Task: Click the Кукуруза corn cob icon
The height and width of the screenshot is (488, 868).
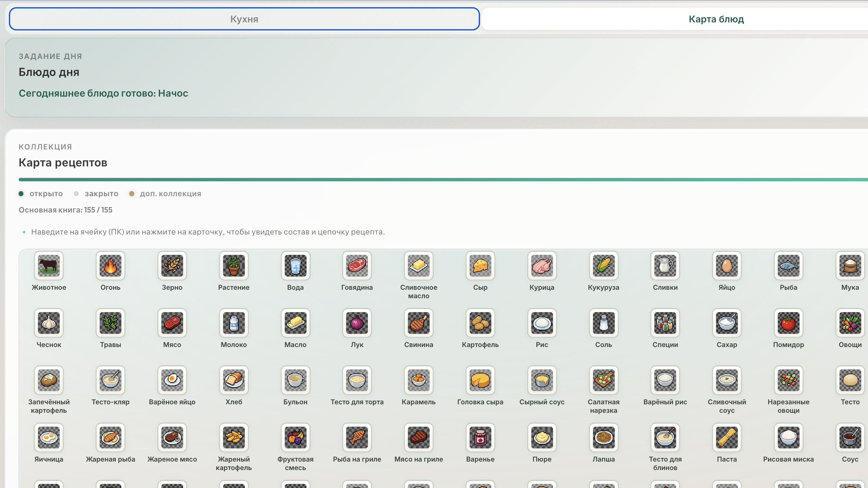Action: pos(604,266)
